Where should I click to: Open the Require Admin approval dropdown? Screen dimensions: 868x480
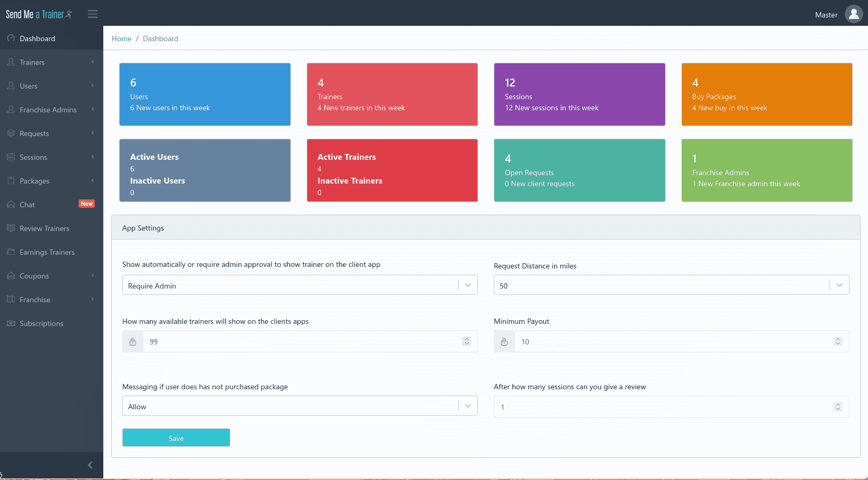[300, 285]
